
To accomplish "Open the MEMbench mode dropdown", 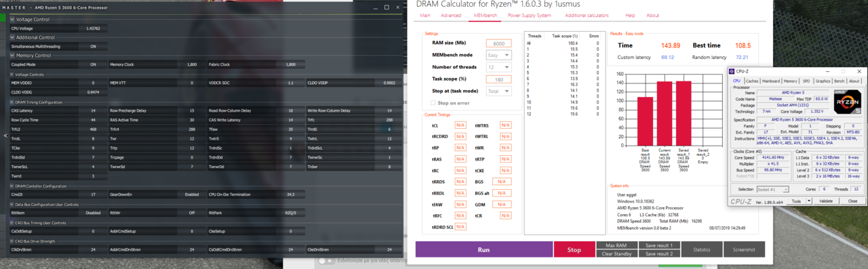I will pyautogui.click(x=498, y=55).
